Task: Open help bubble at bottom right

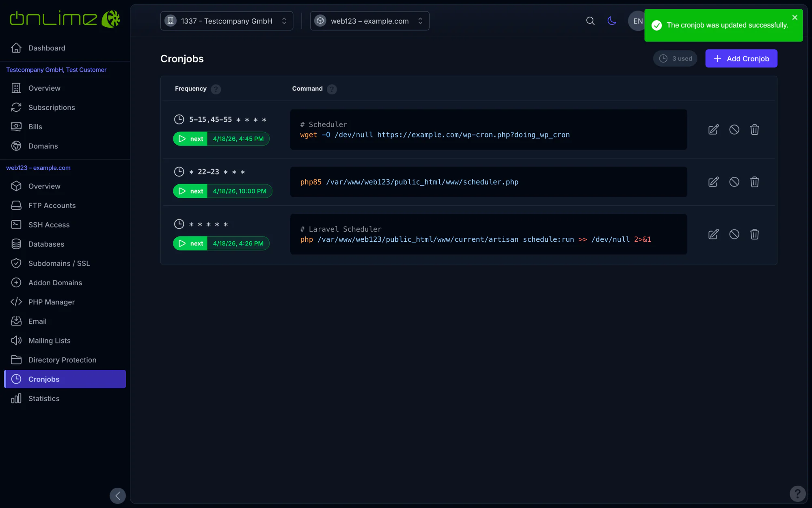Action: coord(797,494)
